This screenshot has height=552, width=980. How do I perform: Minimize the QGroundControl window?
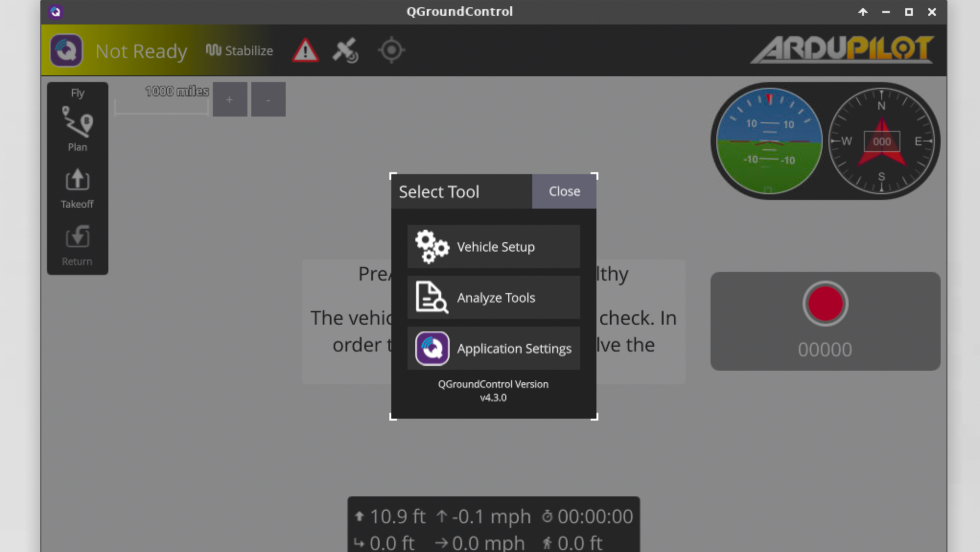[x=886, y=12]
